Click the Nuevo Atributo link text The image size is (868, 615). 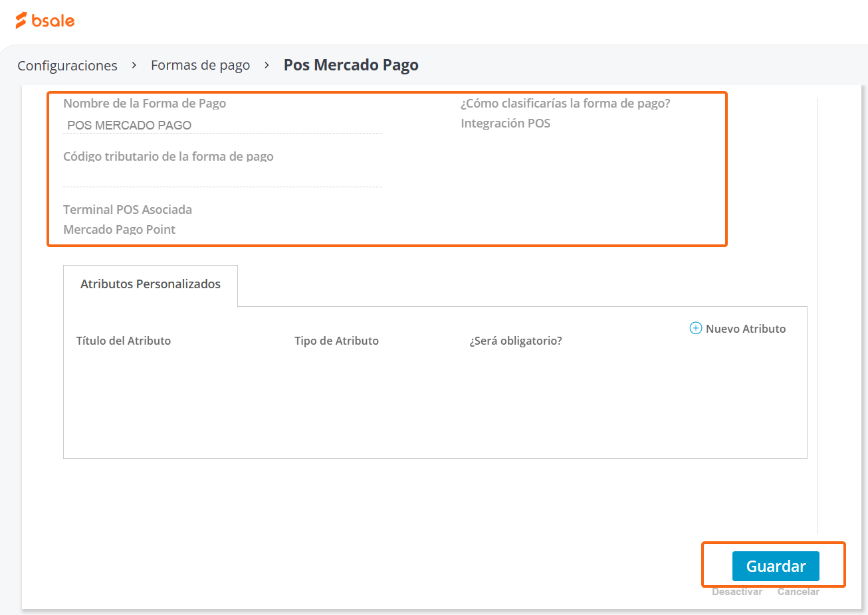point(746,329)
